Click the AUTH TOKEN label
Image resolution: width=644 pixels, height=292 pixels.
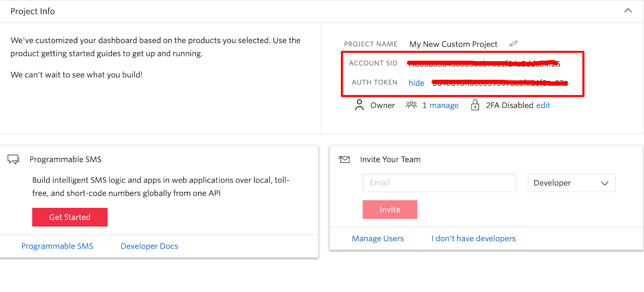tap(374, 82)
